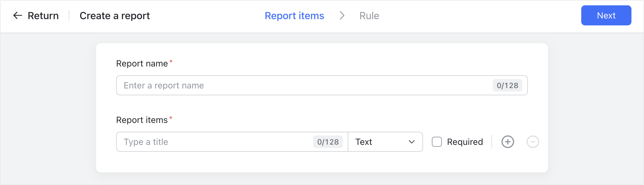Select the Report items step
This screenshot has width=644, height=185.
tap(294, 16)
